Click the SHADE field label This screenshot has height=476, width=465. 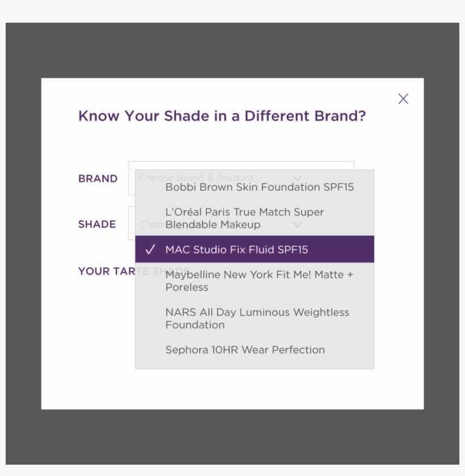point(97,224)
